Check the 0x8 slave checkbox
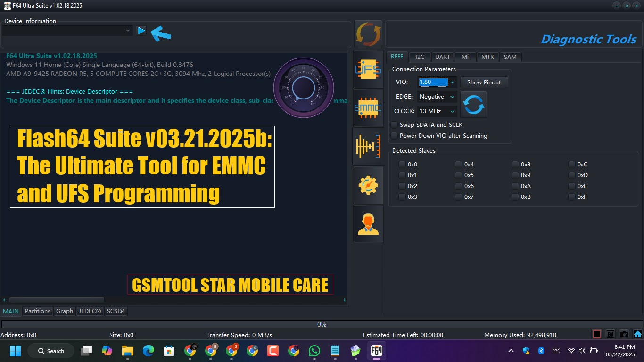644x362 pixels. [x=515, y=165]
